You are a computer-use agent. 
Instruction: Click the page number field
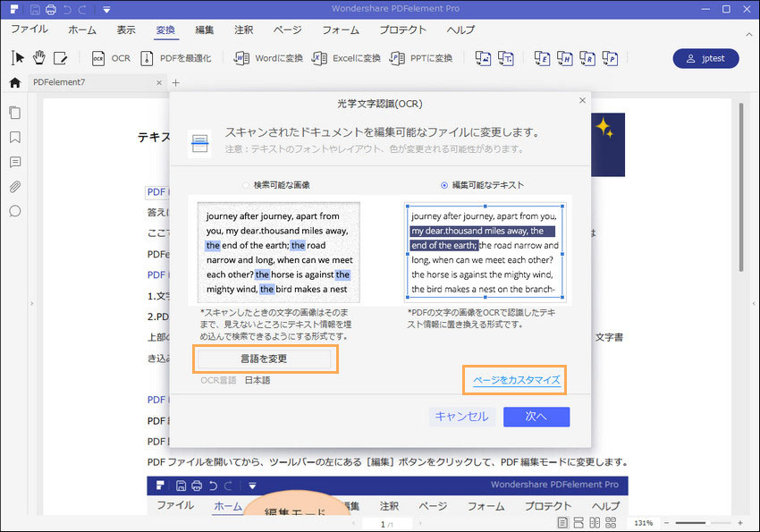(387, 524)
